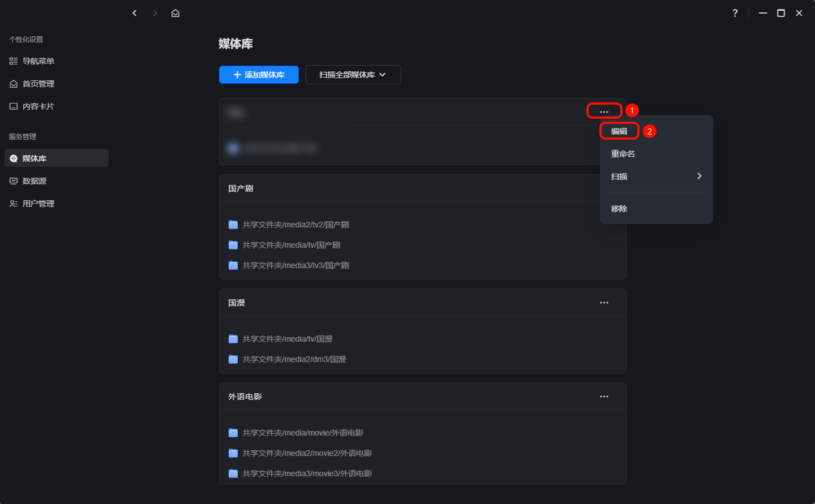This screenshot has width=815, height=504.
Task: Open the 导航菜单 settings page
Action: point(38,61)
